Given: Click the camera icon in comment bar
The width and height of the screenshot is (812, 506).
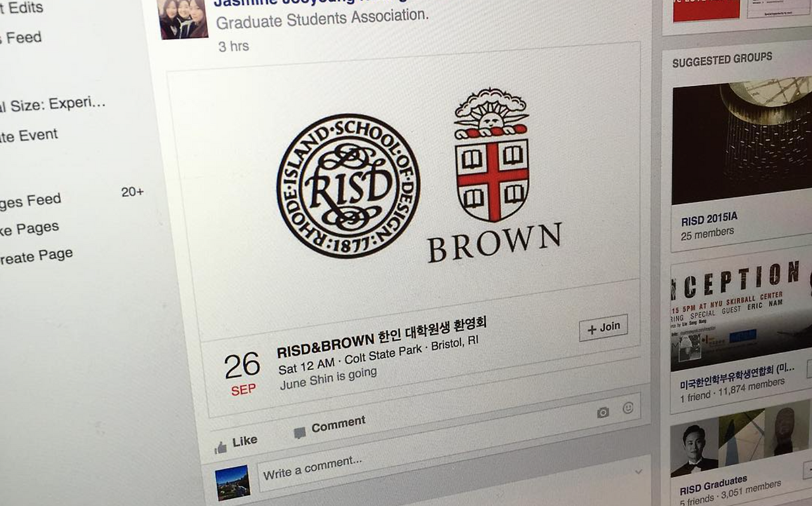Looking at the screenshot, I should tap(603, 412).
